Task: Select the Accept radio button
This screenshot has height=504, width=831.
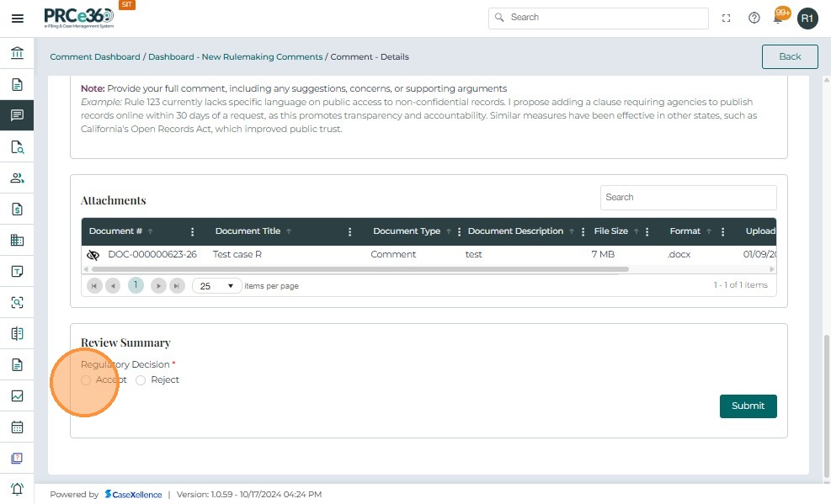Action: tap(86, 380)
